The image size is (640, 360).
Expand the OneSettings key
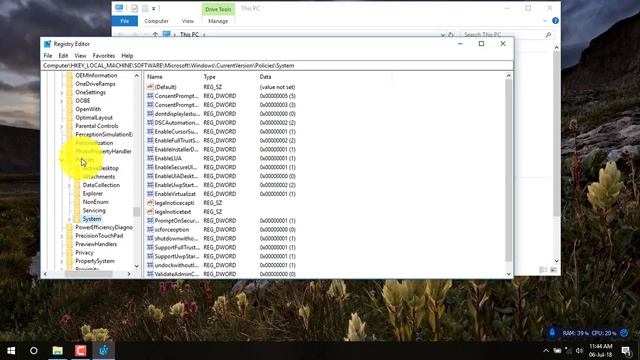pos(62,92)
